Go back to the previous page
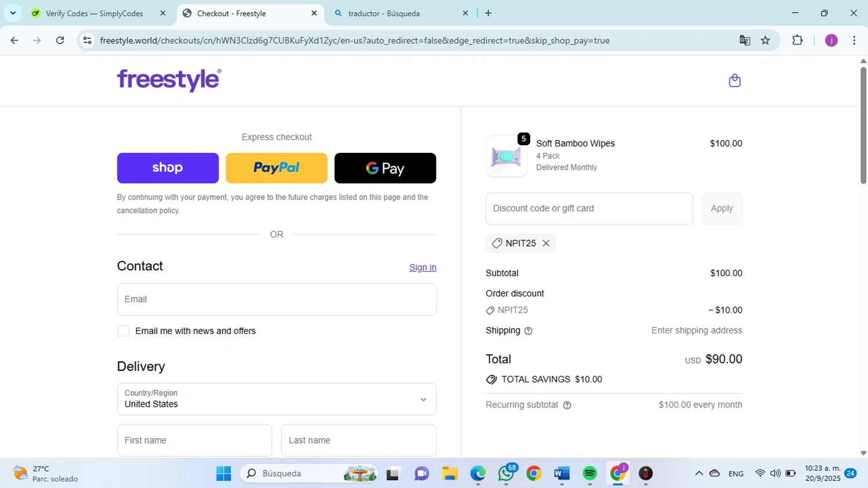Screen dimensions: 868x488 point(14,41)
